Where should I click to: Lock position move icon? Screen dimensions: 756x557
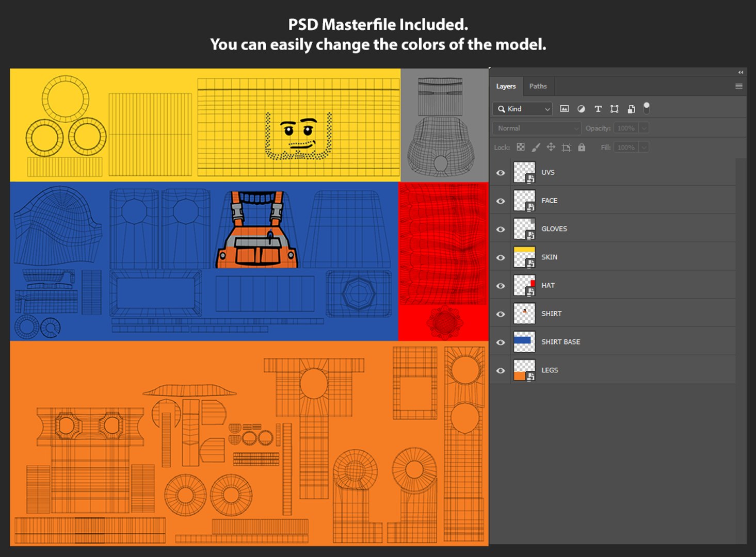551,148
